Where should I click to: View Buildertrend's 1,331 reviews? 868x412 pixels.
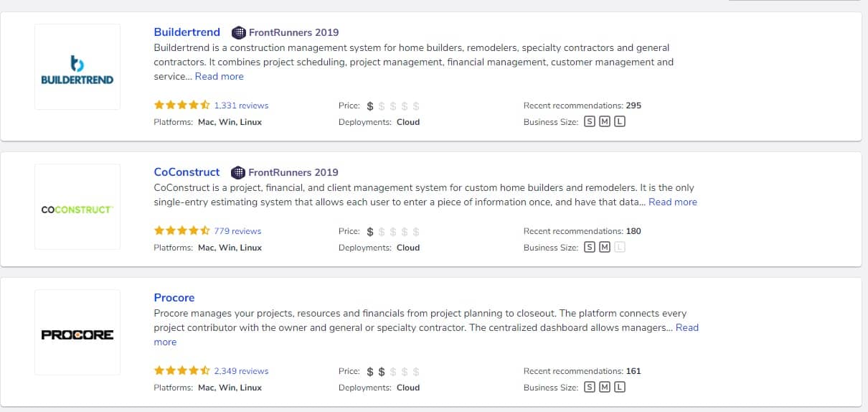[x=241, y=106]
